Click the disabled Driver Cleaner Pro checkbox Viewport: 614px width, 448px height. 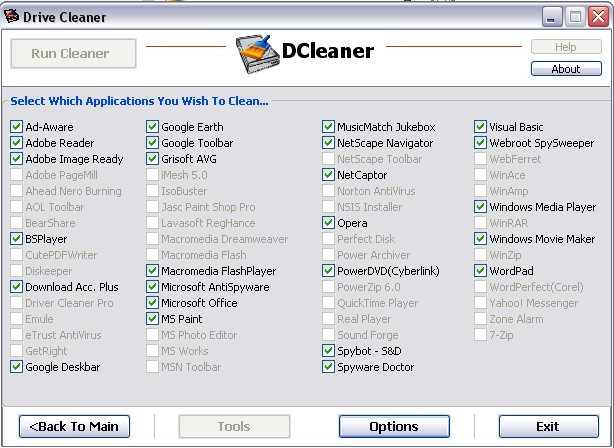click(x=16, y=303)
